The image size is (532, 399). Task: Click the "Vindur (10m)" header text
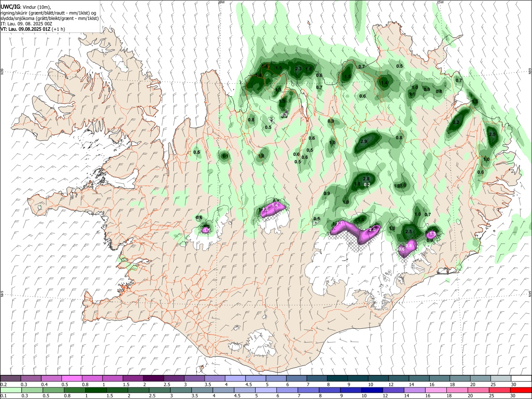click(x=37, y=7)
